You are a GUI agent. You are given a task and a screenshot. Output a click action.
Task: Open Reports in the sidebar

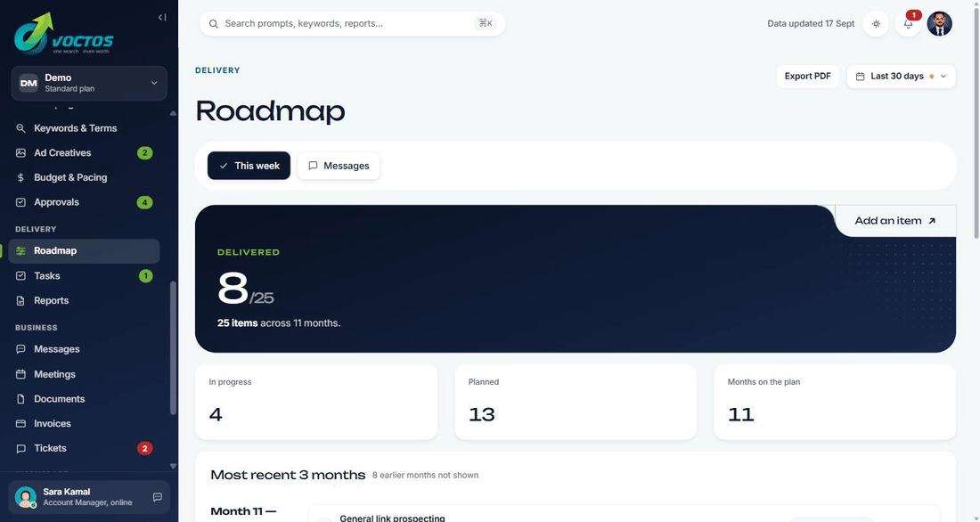pyautogui.click(x=52, y=301)
